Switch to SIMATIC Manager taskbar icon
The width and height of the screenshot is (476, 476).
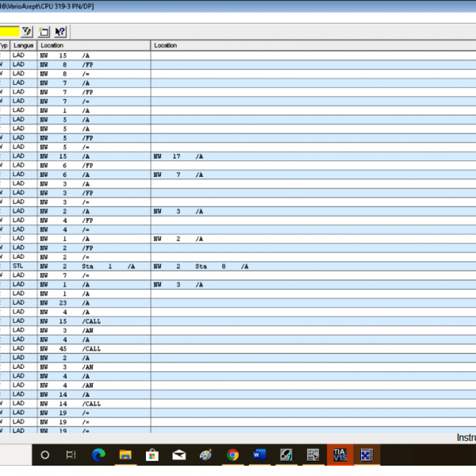(x=286, y=455)
